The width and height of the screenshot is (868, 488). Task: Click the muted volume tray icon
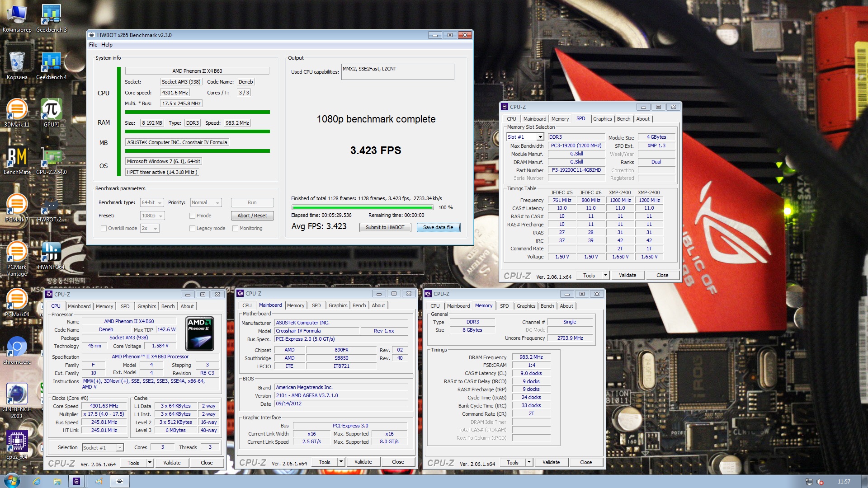[x=820, y=482]
